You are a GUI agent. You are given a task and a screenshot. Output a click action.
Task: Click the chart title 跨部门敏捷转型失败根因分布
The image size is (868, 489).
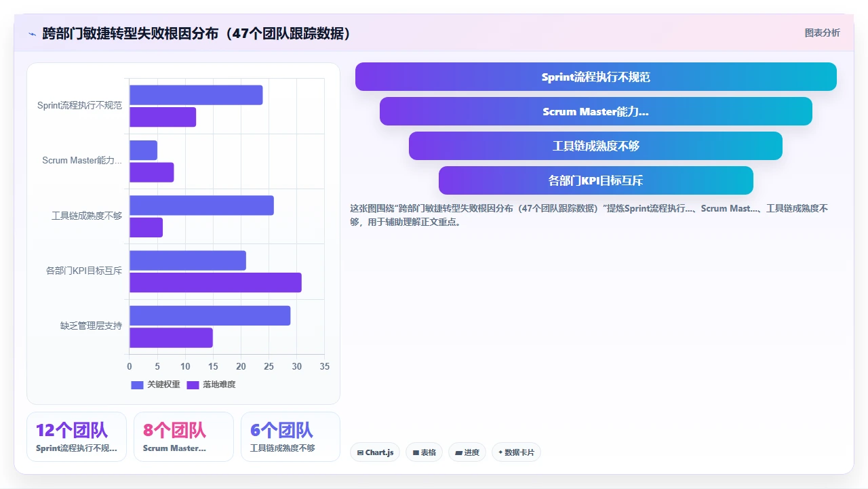point(197,33)
